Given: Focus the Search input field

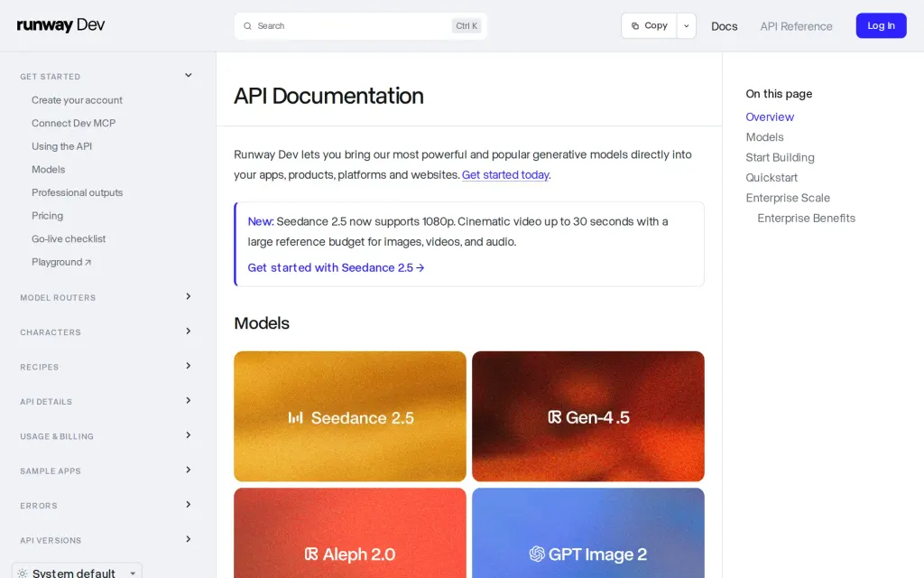Looking at the screenshot, I should coord(361,26).
